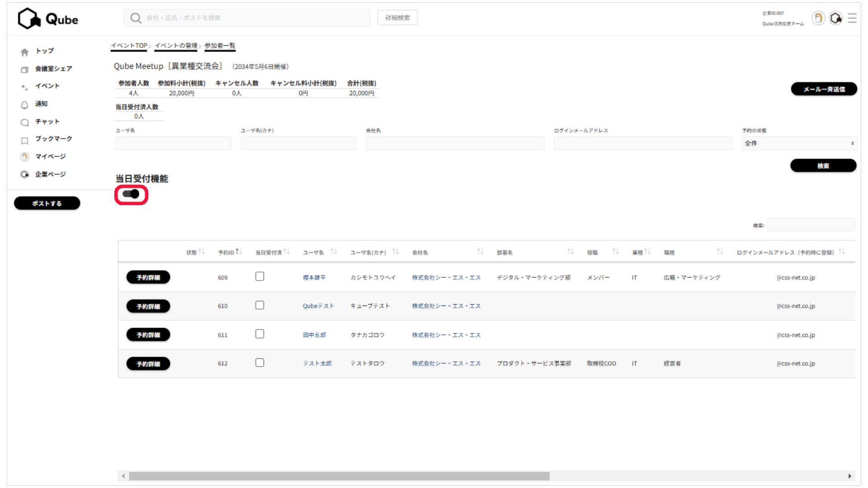Click the scrollbar right arrow

[850, 476]
